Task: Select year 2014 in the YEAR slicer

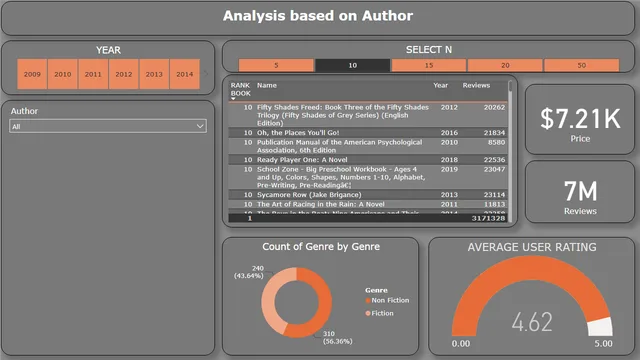Action: coord(184,74)
